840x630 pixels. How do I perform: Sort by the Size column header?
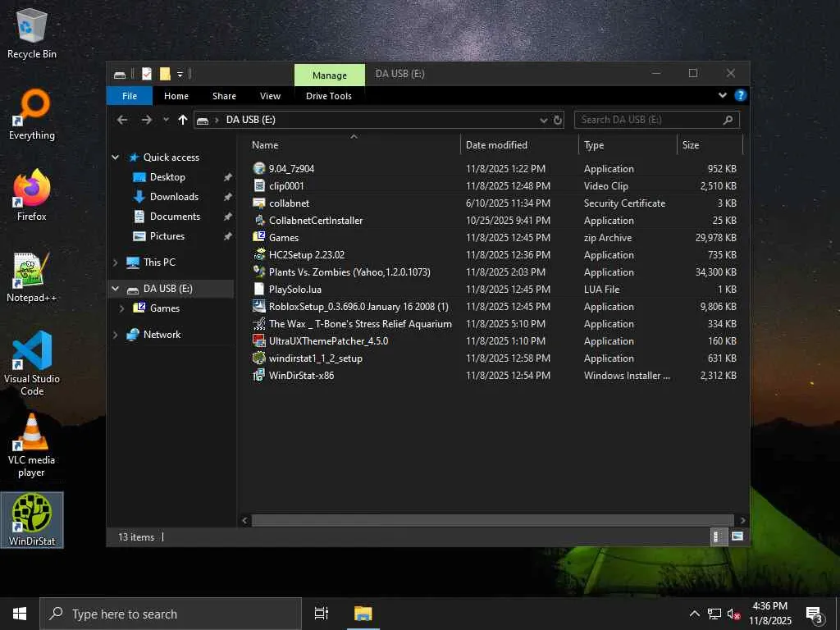(710, 145)
